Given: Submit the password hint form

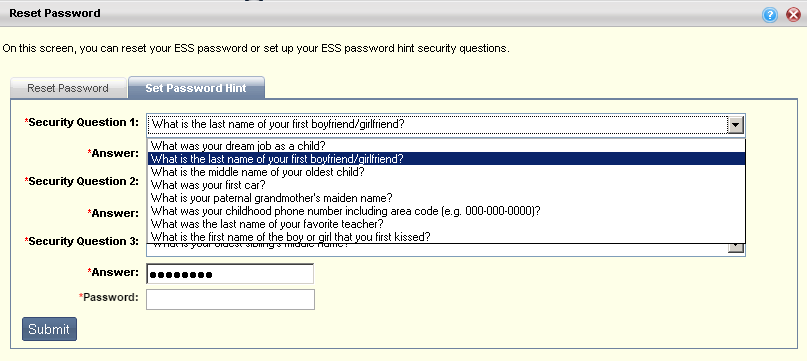Looking at the screenshot, I should (49, 329).
